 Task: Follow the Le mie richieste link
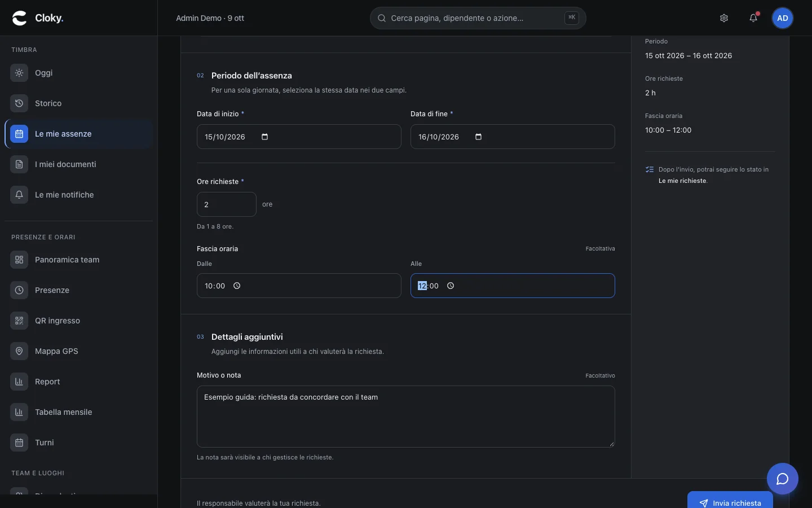[682, 181]
